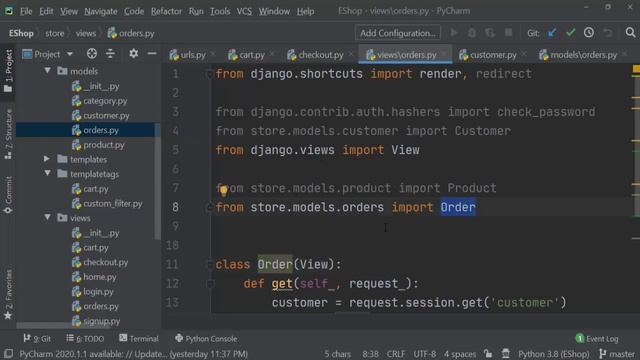Open the 6: TODO tool window

[85, 339]
